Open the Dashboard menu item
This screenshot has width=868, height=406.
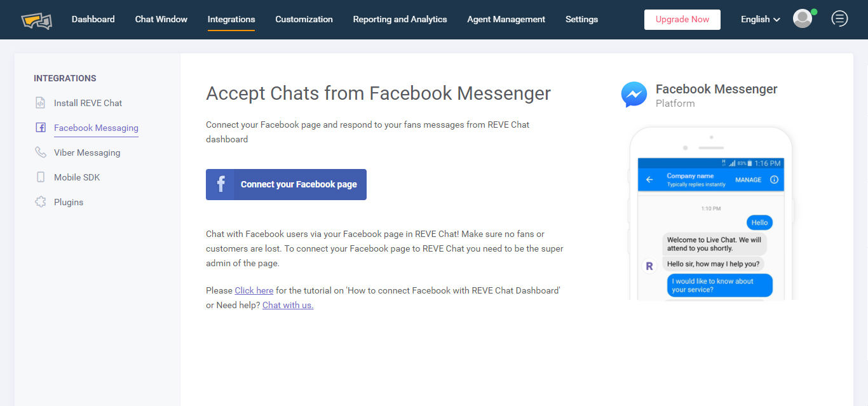(93, 19)
